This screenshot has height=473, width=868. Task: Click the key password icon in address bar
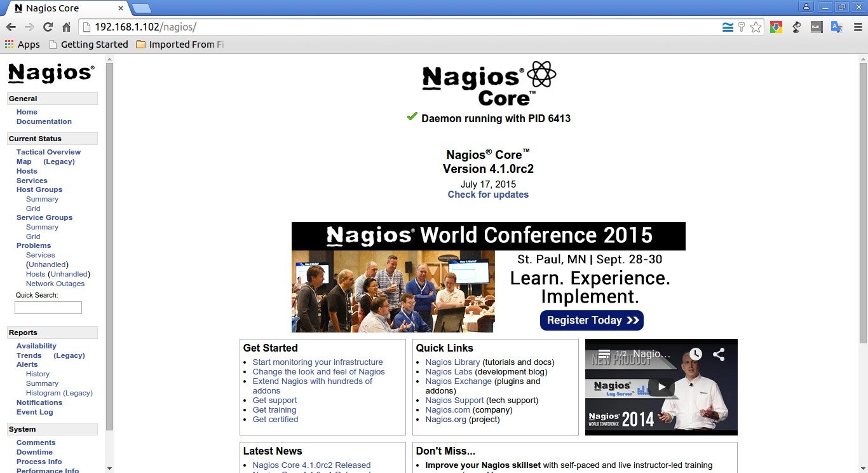(741, 27)
